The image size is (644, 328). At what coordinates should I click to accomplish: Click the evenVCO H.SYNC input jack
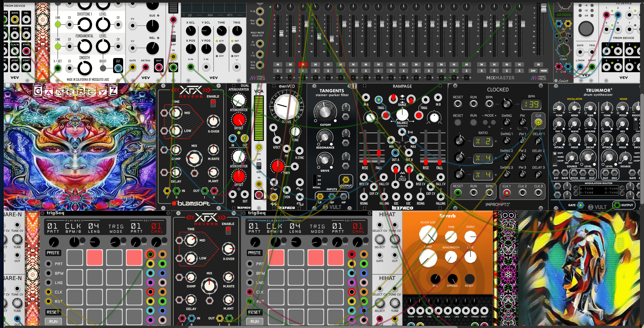tap(299, 151)
